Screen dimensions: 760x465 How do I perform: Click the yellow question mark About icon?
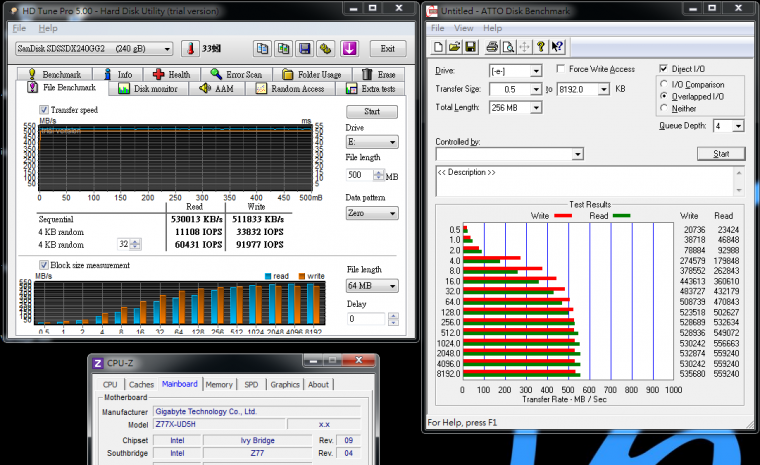[540, 46]
